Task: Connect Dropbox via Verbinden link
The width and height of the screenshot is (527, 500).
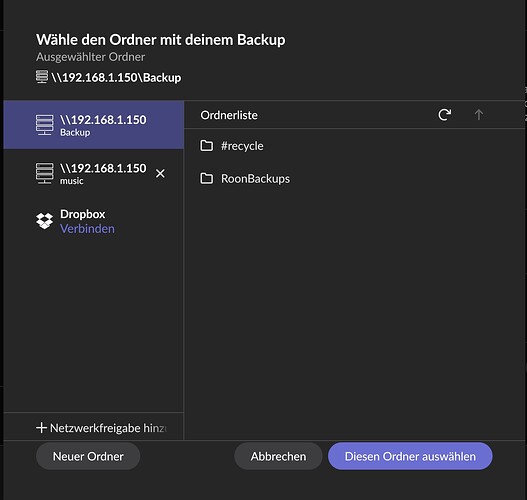Action: pos(87,228)
